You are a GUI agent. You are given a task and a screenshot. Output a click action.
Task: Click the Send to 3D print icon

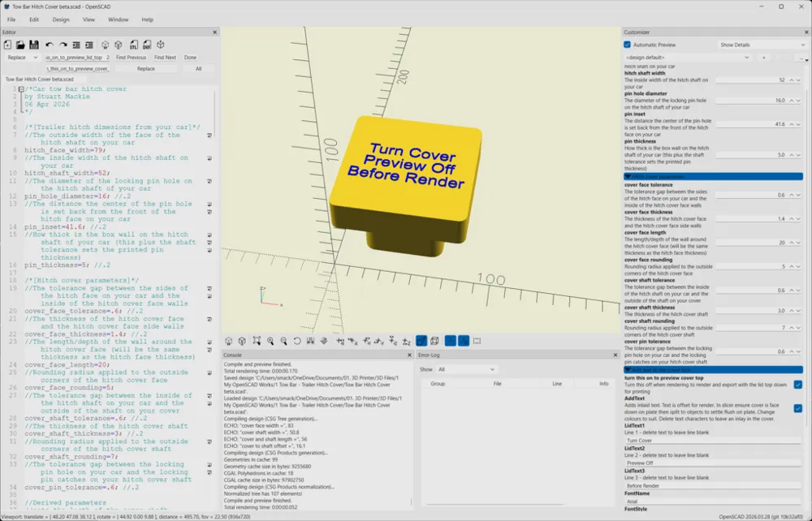click(x=161, y=45)
